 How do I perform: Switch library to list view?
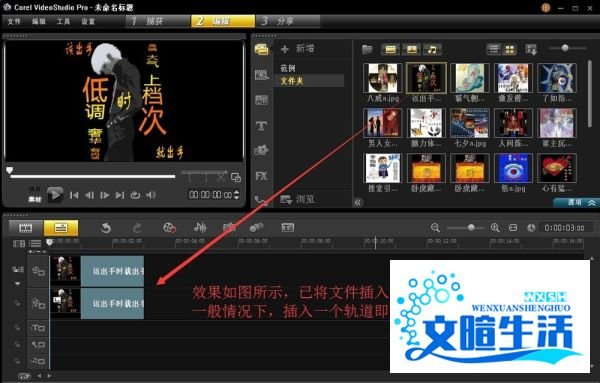tap(494, 49)
